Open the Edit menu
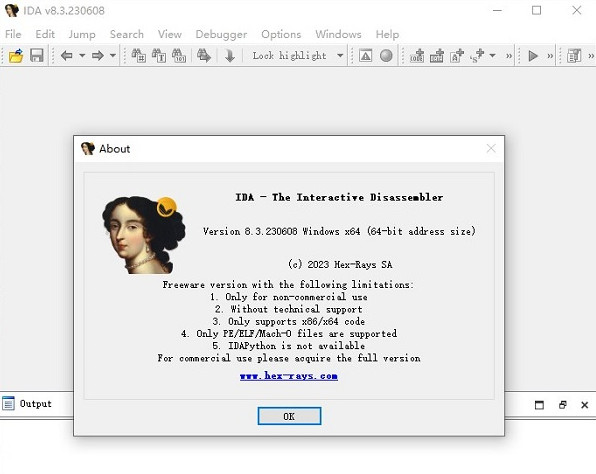596x474 pixels. 45,34
